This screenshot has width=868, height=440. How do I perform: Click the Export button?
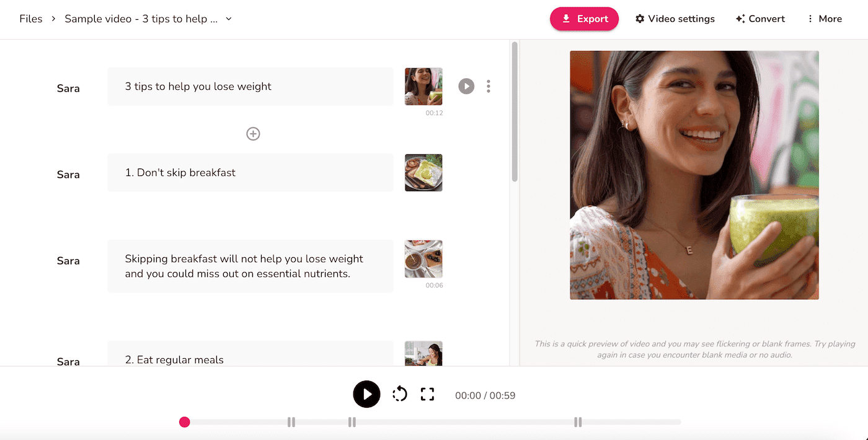584,19
